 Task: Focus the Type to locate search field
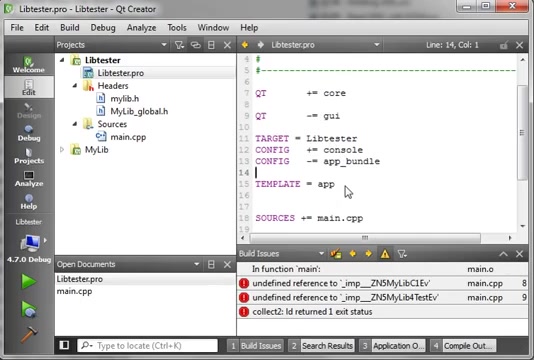click(x=147, y=346)
